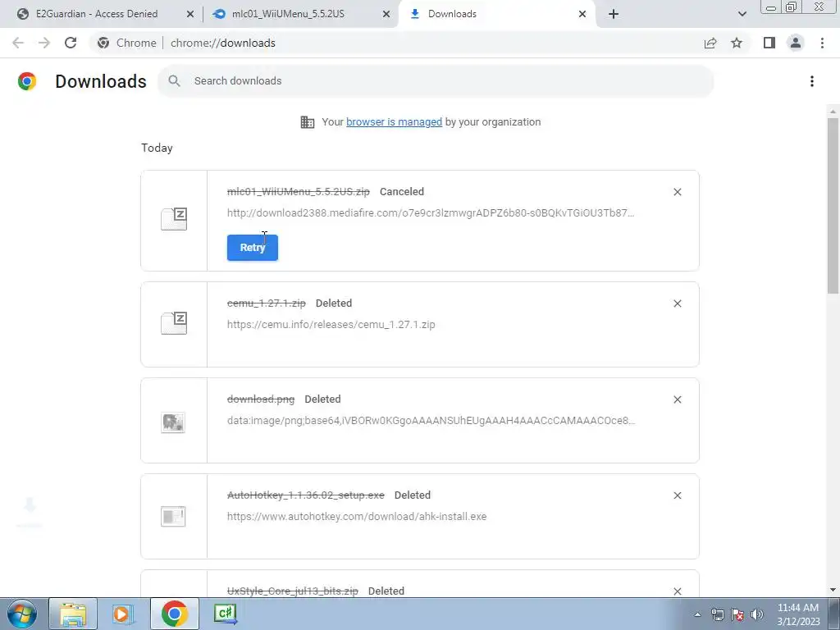This screenshot has height=630, width=840.
Task: Open the autohotkey.com ahk-install.exe link
Action: tap(357, 517)
